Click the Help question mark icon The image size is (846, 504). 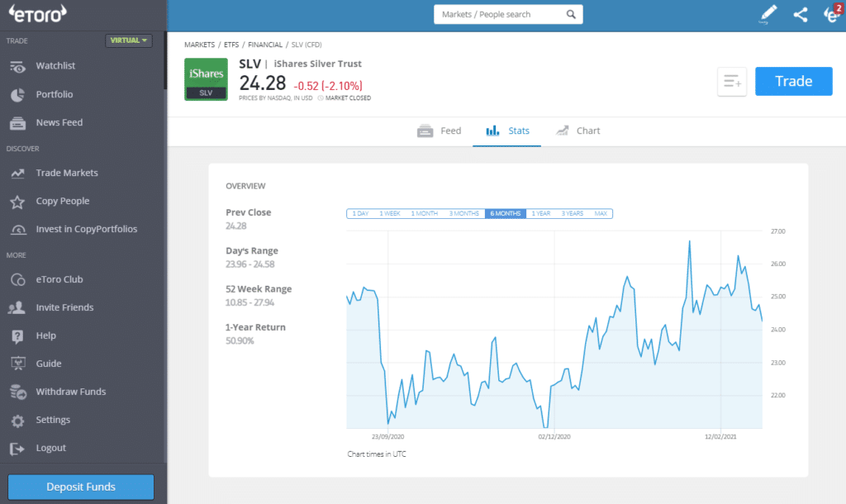17,336
